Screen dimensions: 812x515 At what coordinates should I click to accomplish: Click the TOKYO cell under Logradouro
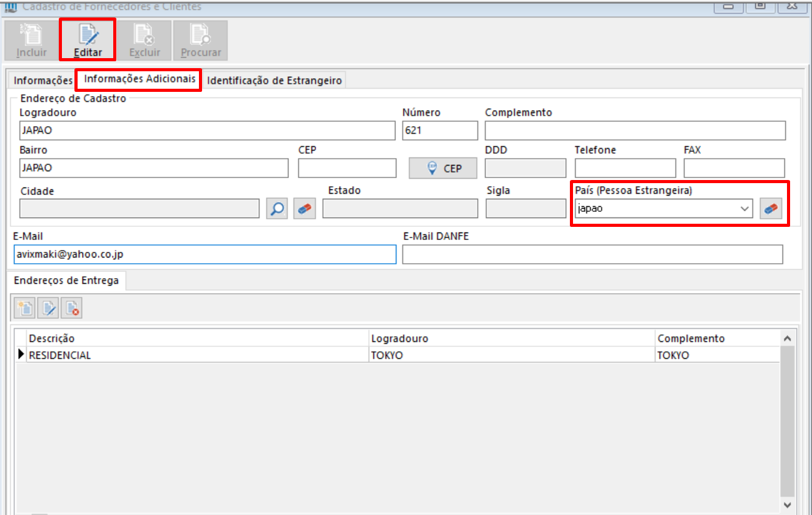(x=512, y=355)
